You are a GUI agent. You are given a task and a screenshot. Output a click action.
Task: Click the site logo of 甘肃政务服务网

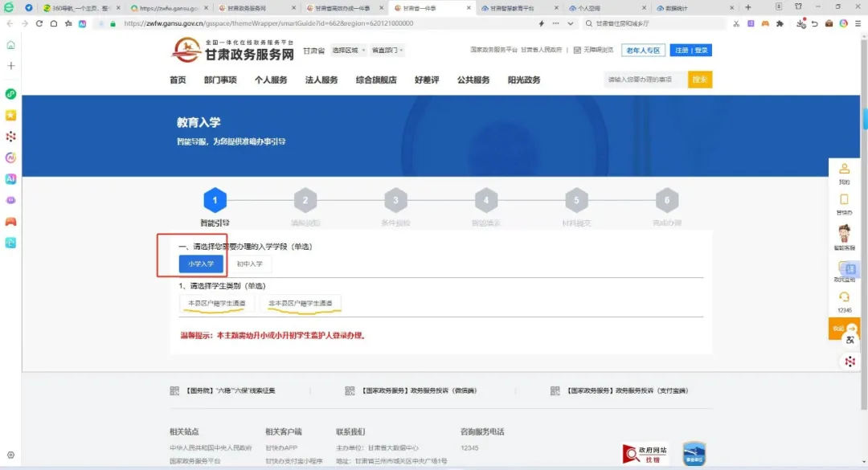tap(237, 51)
